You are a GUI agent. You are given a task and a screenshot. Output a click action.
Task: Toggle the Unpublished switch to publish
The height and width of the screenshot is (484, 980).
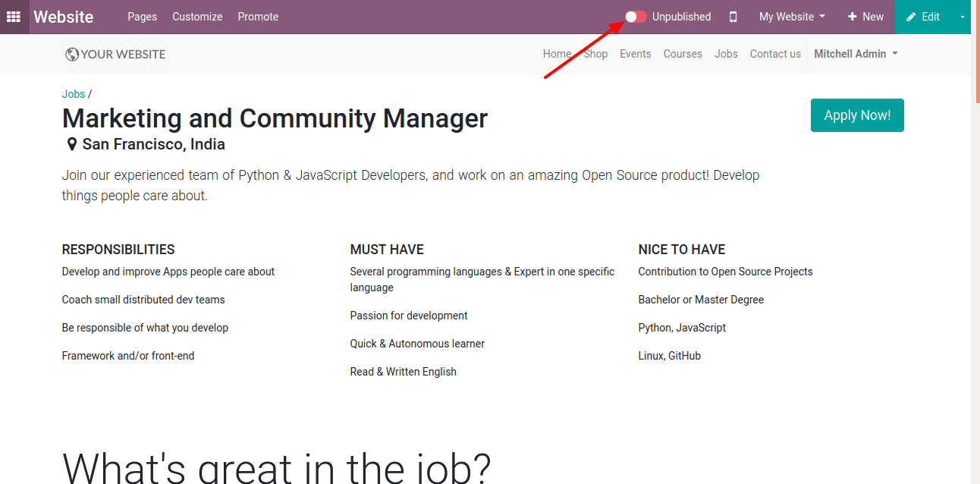pos(636,17)
